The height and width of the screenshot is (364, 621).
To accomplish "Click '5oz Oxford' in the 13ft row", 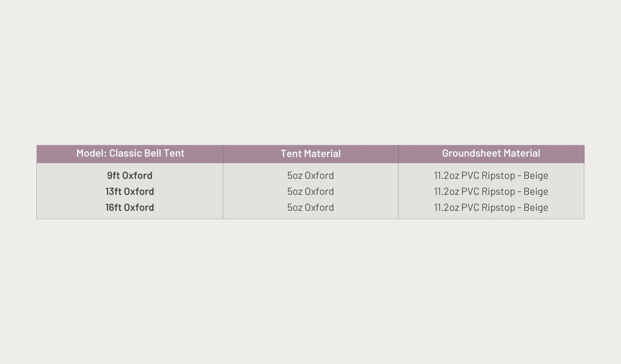I will pyautogui.click(x=310, y=191).
